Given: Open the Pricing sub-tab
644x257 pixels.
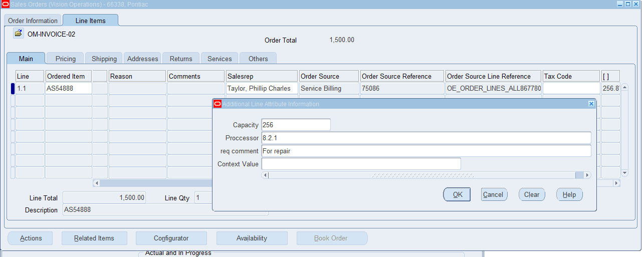Looking at the screenshot, I should (x=66, y=59).
